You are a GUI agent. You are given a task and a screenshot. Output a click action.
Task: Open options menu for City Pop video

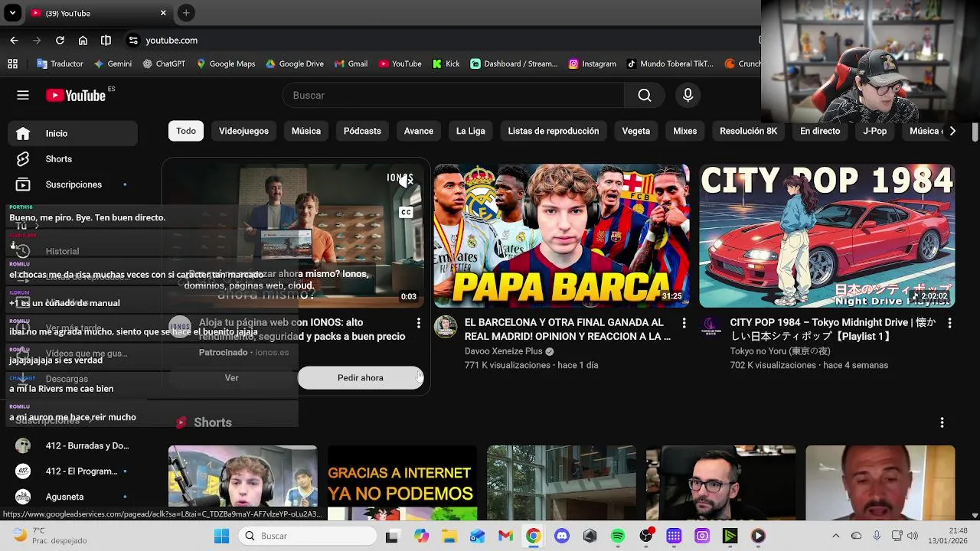pos(949,324)
